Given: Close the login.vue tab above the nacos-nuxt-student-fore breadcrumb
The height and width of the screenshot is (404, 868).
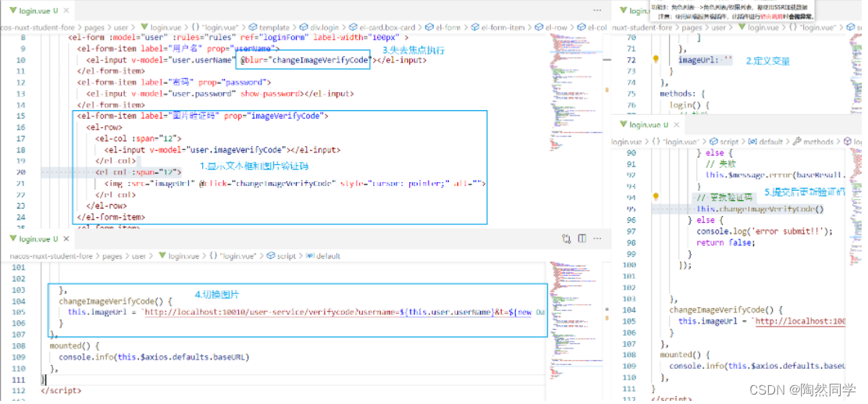Looking at the screenshot, I should pyautogui.click(x=66, y=239).
